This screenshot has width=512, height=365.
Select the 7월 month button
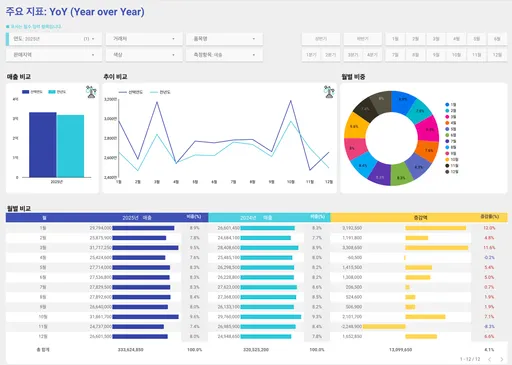pos(395,55)
